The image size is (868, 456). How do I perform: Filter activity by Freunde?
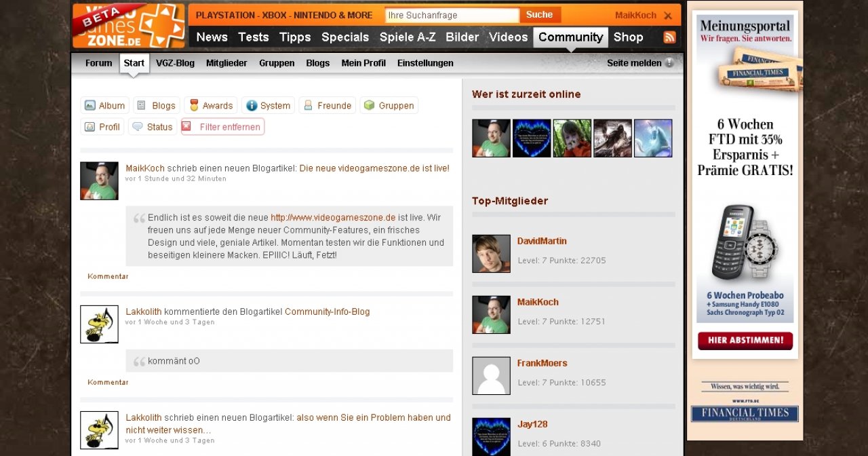327,105
